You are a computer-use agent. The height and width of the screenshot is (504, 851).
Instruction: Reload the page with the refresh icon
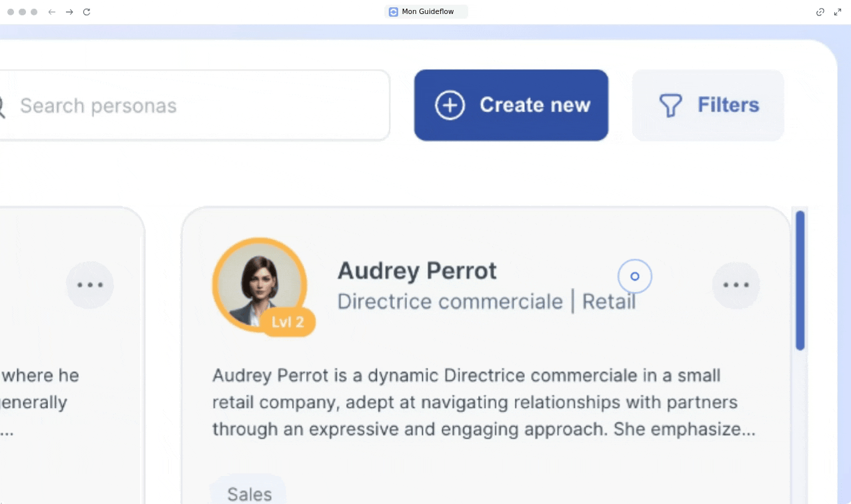coord(87,12)
